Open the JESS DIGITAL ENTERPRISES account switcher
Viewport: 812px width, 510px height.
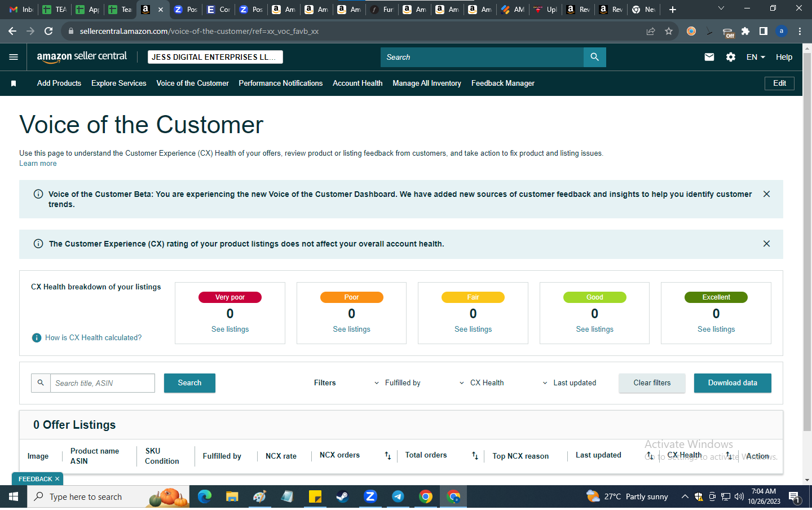215,57
